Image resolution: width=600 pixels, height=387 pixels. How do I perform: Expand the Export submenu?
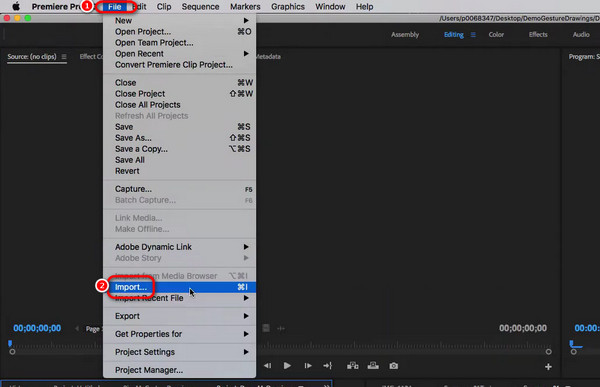coord(179,316)
